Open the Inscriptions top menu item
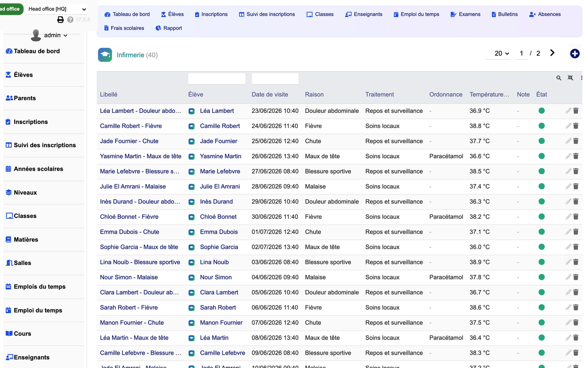This screenshot has height=368, width=588. pos(211,14)
